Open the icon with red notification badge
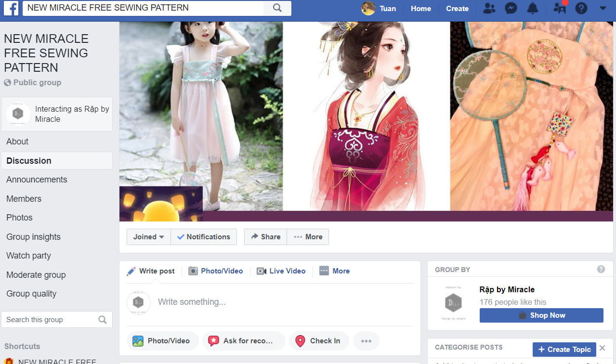Screen dimensions: 616x364 click(560, 8)
